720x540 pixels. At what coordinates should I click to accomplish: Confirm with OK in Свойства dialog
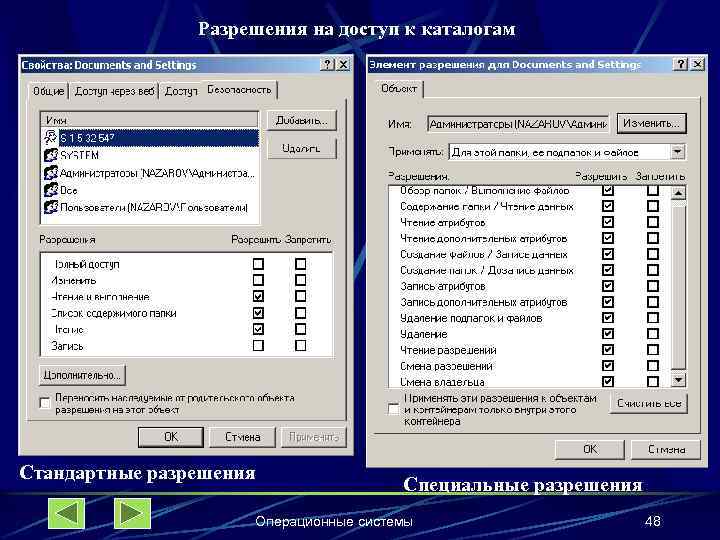pos(171,437)
